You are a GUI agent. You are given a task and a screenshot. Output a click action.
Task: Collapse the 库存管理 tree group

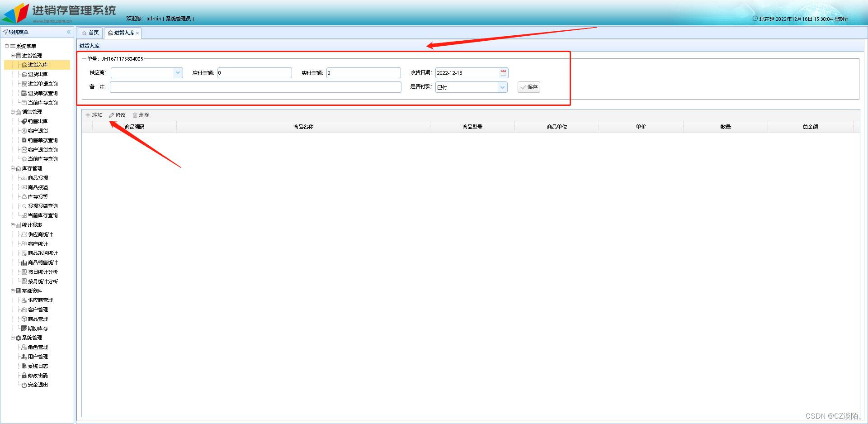point(13,168)
